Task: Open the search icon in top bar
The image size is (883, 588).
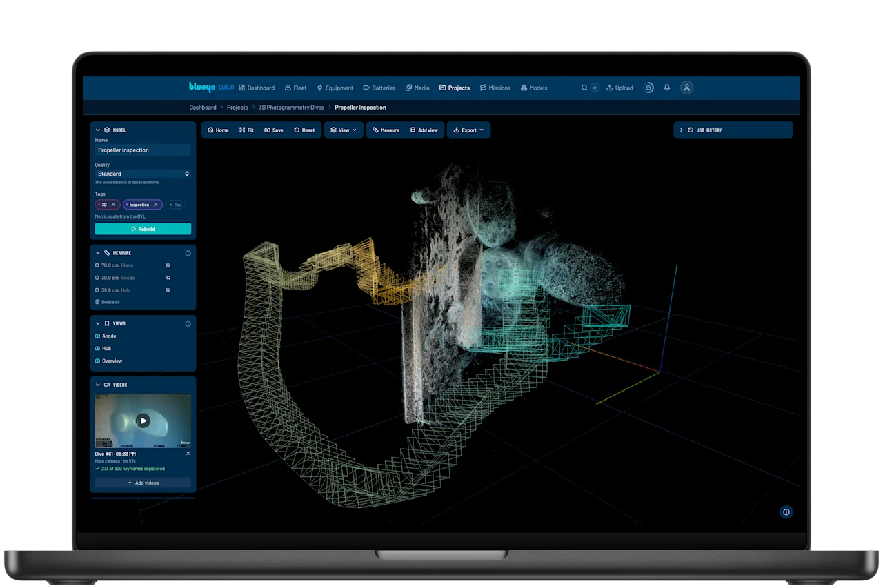Action: (584, 88)
